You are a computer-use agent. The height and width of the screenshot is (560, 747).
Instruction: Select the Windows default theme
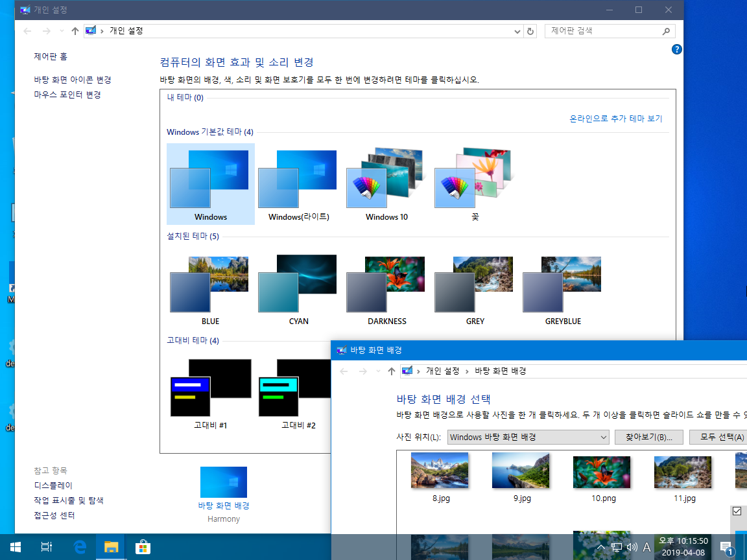pos(211,184)
